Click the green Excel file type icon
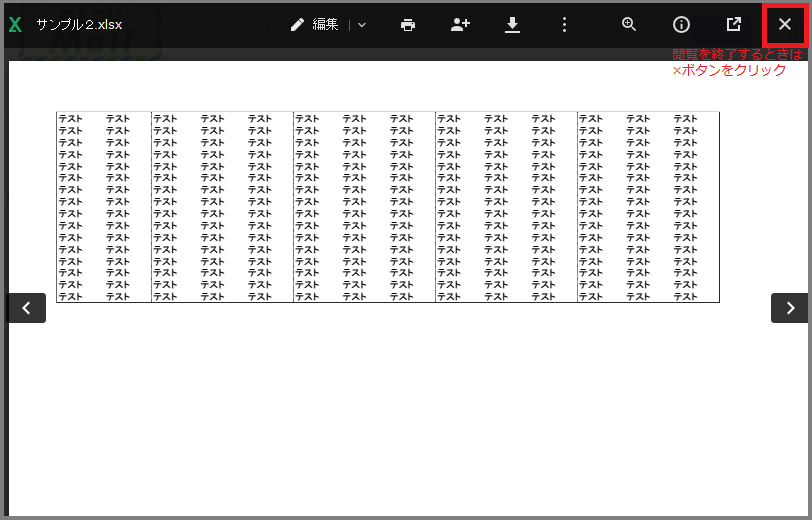This screenshot has width=812, height=520. coord(15,25)
